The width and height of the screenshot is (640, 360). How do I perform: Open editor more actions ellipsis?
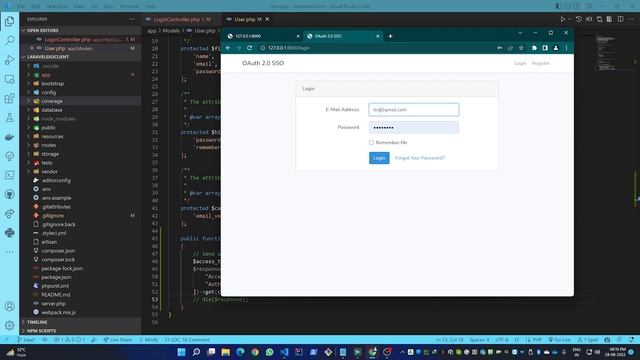(x=631, y=19)
